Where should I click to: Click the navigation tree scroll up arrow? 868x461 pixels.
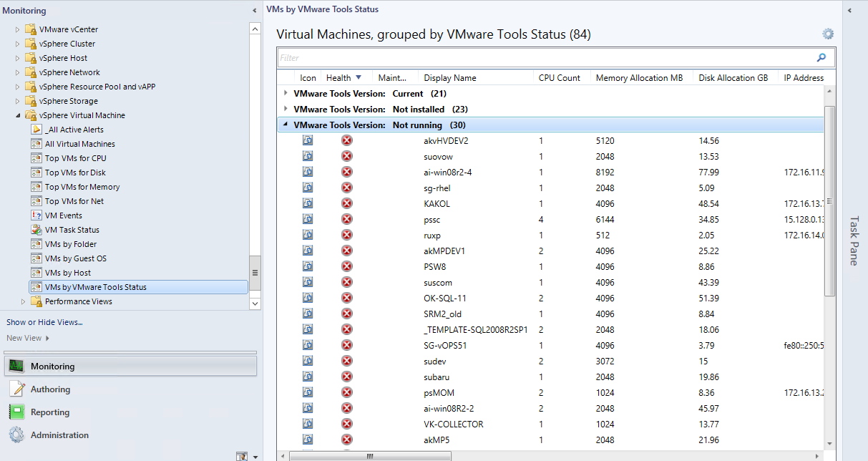pos(255,29)
